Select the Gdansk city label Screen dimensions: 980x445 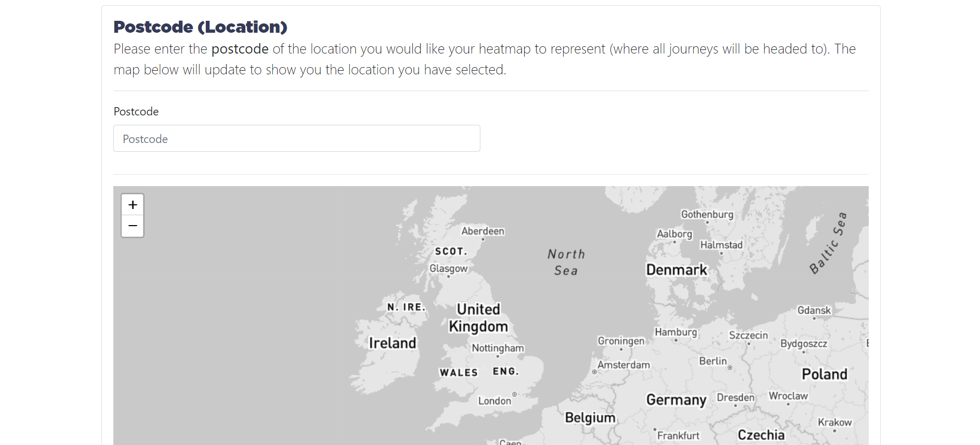pyautogui.click(x=814, y=310)
